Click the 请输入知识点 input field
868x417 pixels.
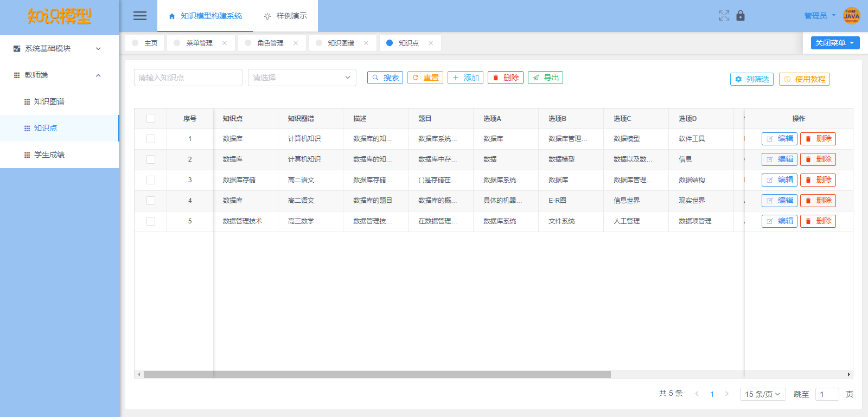[x=188, y=78]
